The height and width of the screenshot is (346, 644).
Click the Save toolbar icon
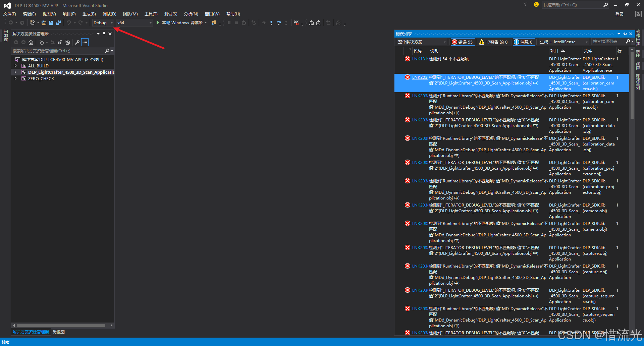(x=51, y=23)
